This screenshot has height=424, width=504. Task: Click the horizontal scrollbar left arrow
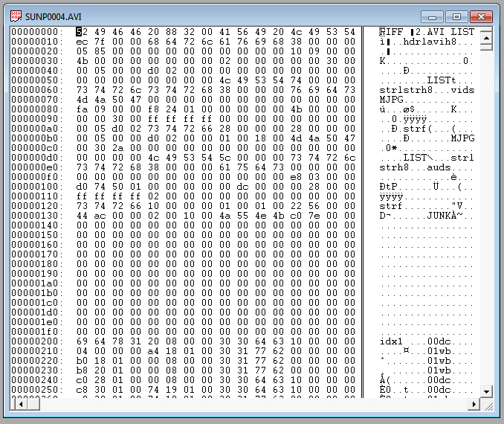[x=21, y=404]
